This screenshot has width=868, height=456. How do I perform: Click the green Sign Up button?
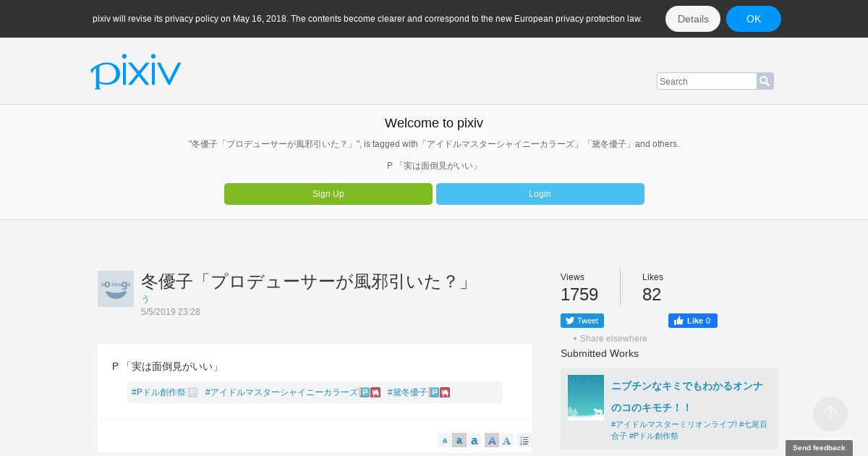[328, 194]
